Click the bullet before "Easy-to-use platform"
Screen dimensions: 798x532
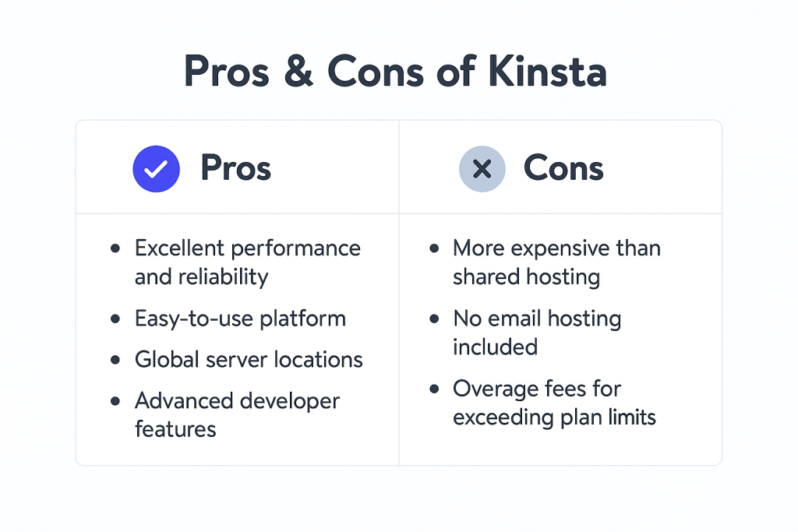[116, 319]
